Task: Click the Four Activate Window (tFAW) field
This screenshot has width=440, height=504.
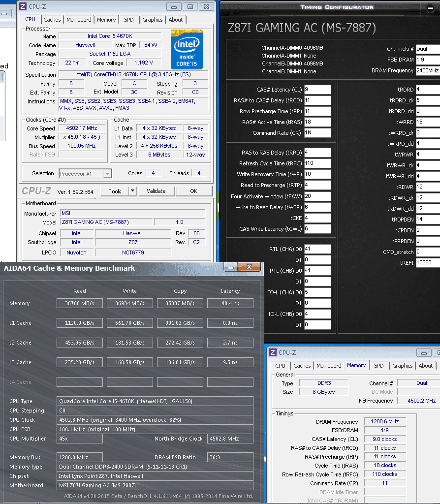Action: click(317, 196)
